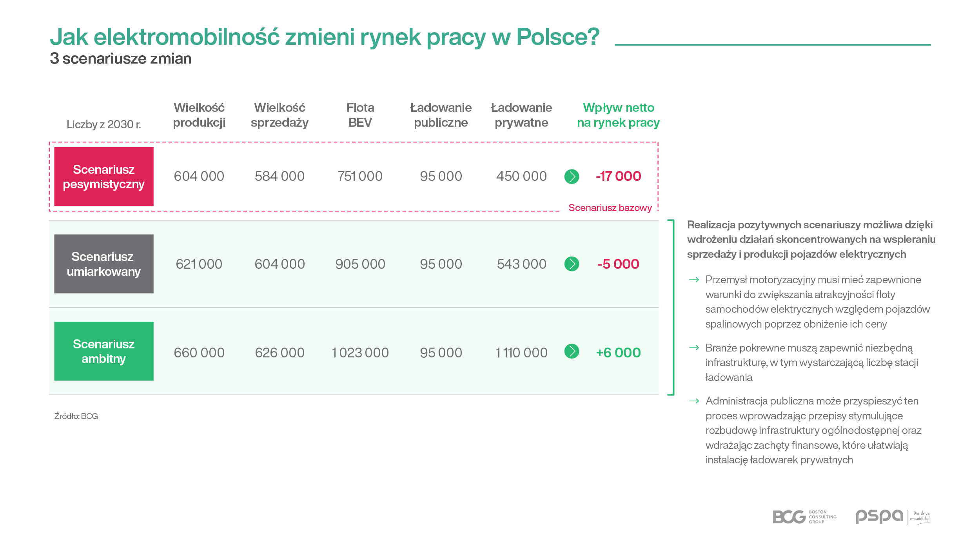Image resolution: width=980 pixels, height=552 pixels.
Task: Click the 'Scenariusz bazowy' label
Action: tap(610, 208)
